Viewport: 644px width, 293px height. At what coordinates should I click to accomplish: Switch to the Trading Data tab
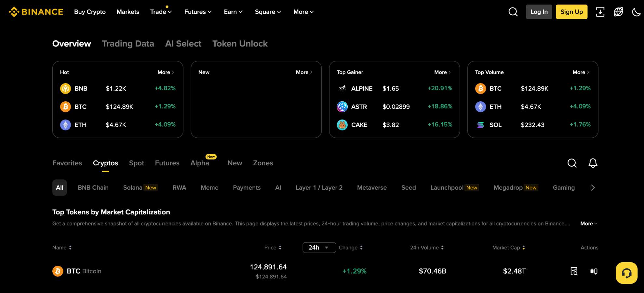[x=128, y=44]
